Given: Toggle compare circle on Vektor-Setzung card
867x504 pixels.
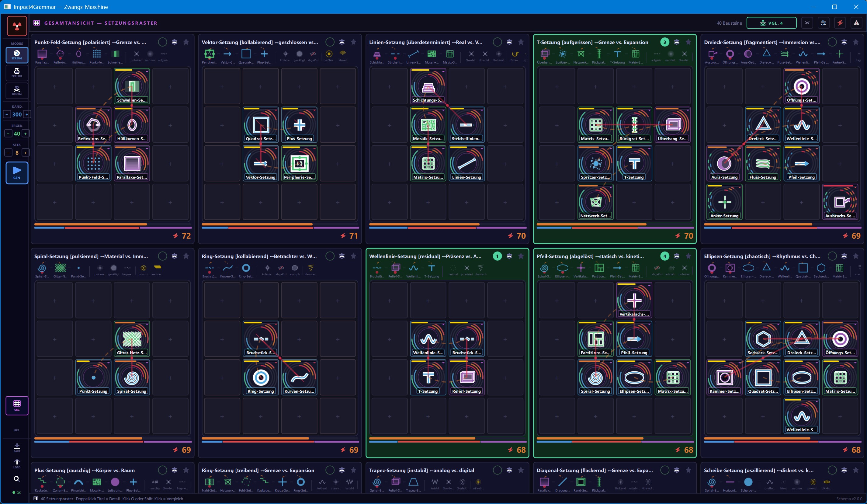Looking at the screenshot, I should point(330,42).
